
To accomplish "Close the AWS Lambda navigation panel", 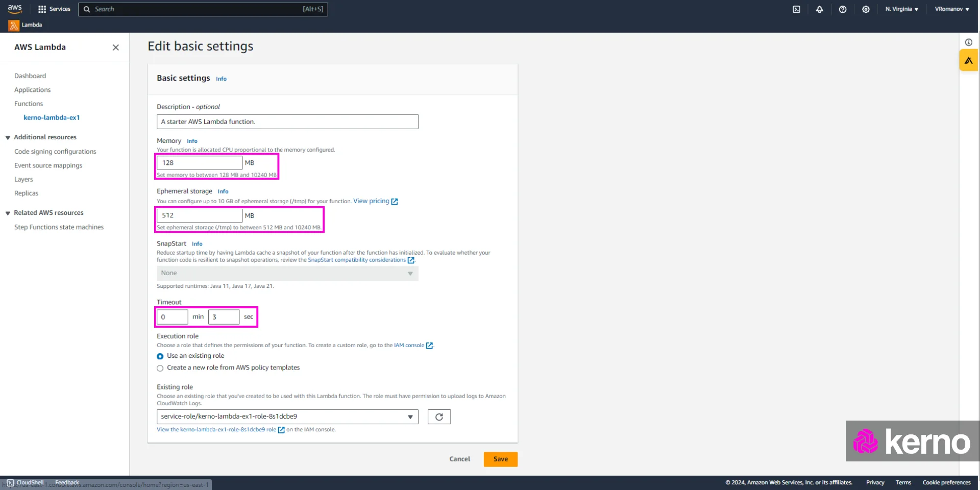I will click(x=116, y=47).
